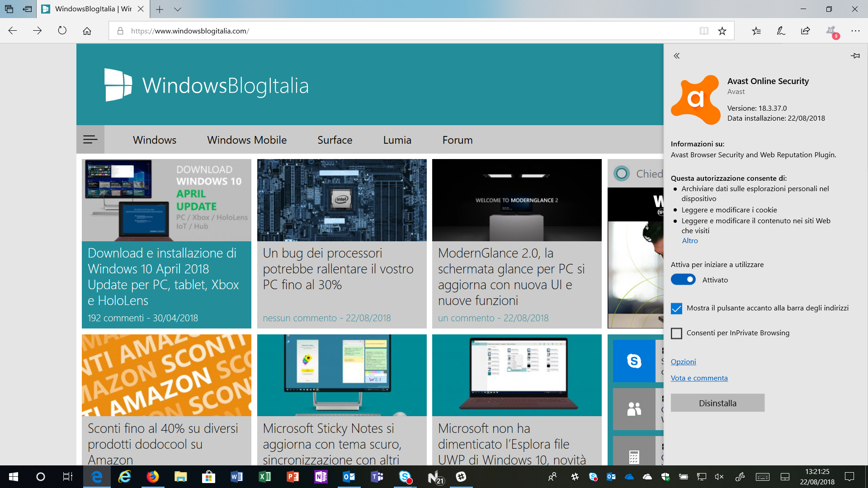Open the Surface nav section
868x488 pixels.
coord(335,140)
